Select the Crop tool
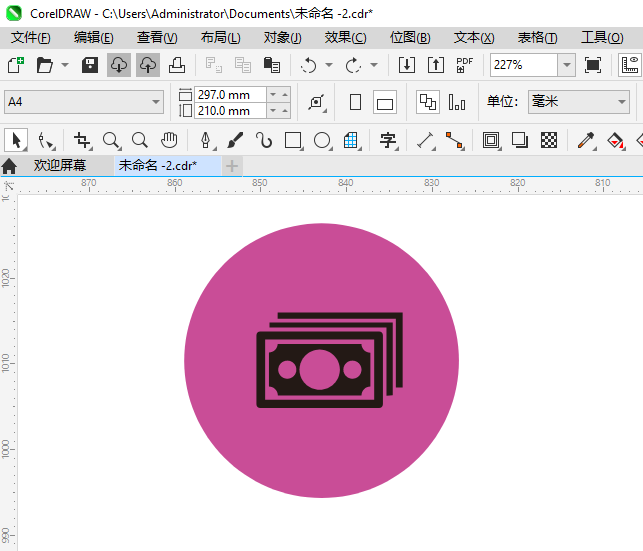This screenshot has height=551, width=643. 82,141
